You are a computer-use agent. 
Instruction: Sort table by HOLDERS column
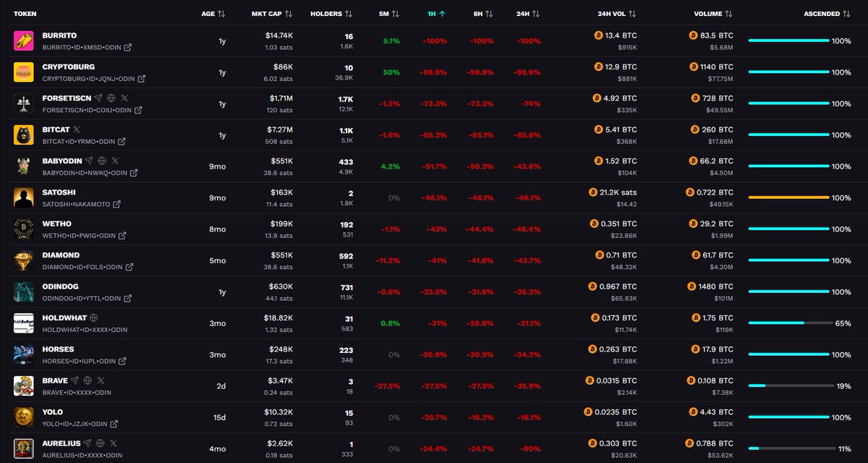click(x=331, y=14)
